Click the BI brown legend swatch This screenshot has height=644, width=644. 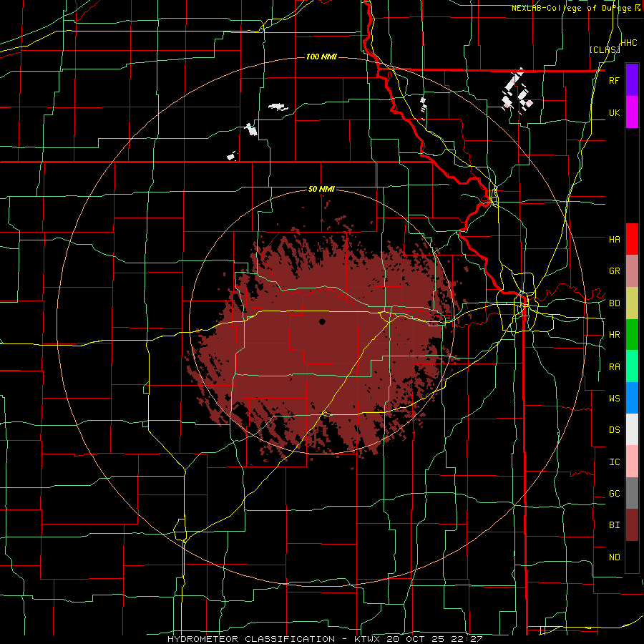pyautogui.click(x=632, y=525)
